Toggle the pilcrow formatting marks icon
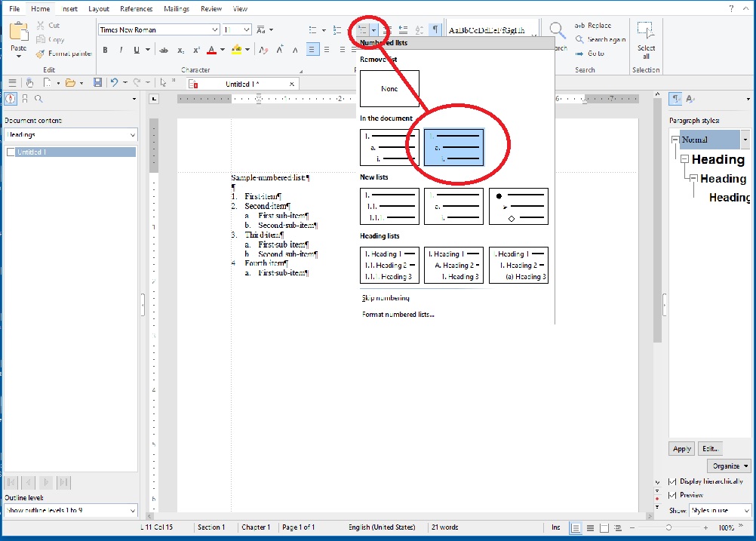The width and height of the screenshot is (756, 541). pos(435,30)
